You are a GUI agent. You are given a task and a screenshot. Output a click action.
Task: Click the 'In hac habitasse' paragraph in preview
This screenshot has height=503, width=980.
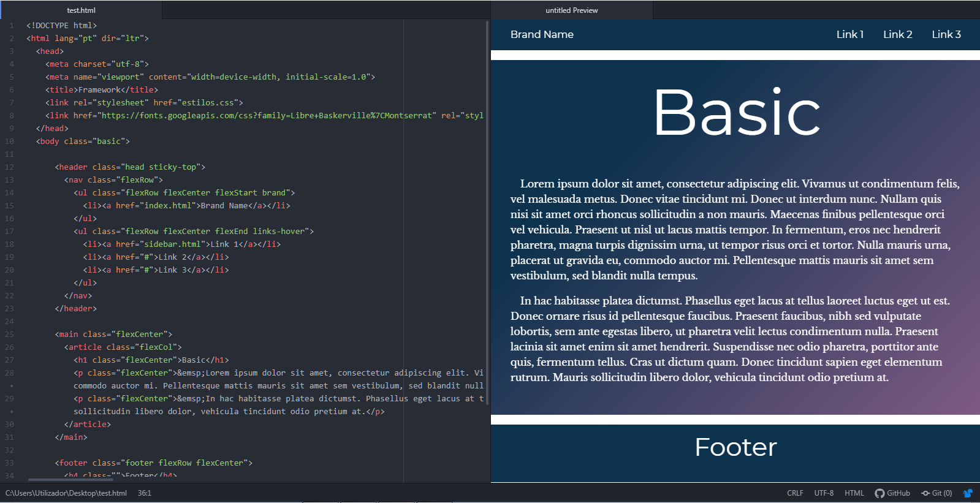731,339
